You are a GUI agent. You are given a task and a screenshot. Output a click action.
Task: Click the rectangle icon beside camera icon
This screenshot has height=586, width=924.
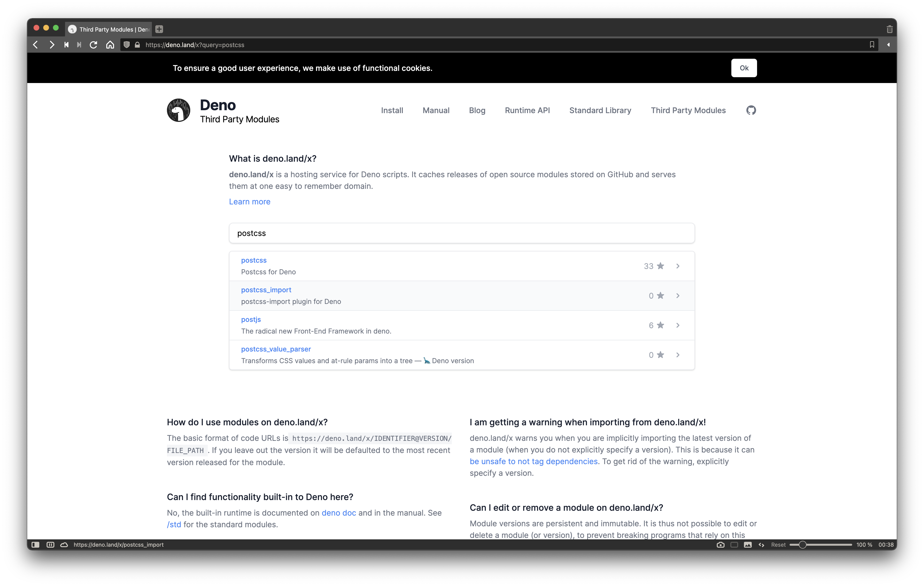click(734, 544)
